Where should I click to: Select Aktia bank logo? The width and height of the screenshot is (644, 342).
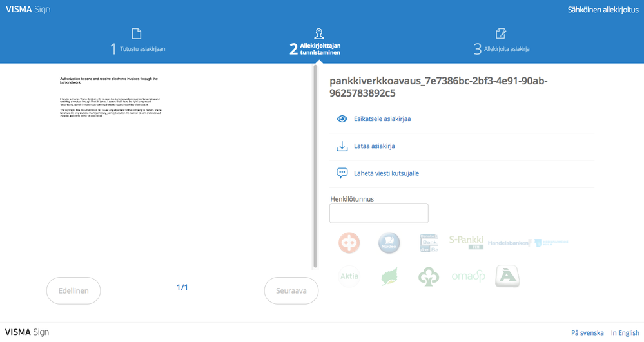[x=349, y=276]
